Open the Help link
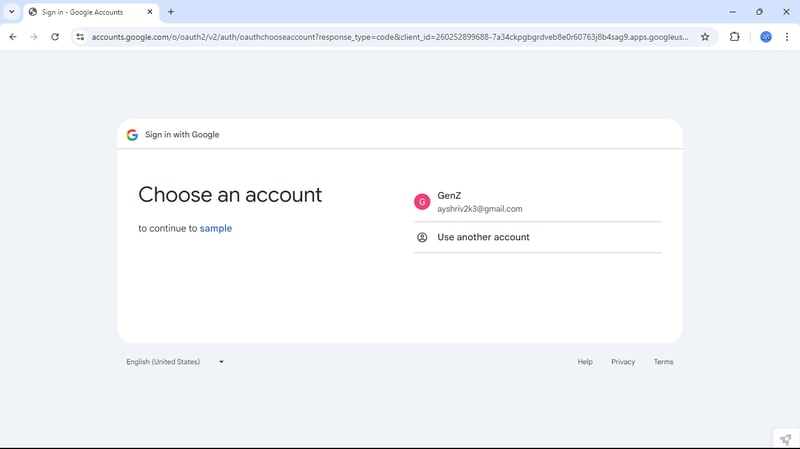 585,362
